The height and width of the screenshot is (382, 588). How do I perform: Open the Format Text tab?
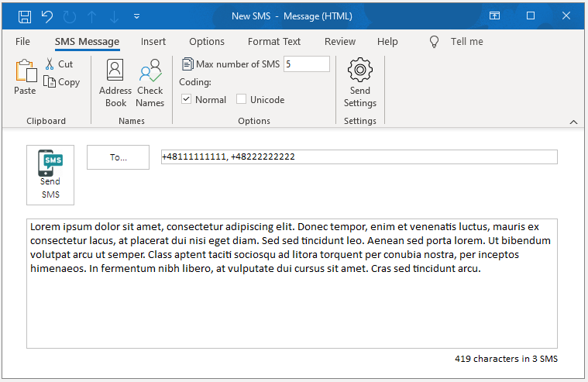274,41
